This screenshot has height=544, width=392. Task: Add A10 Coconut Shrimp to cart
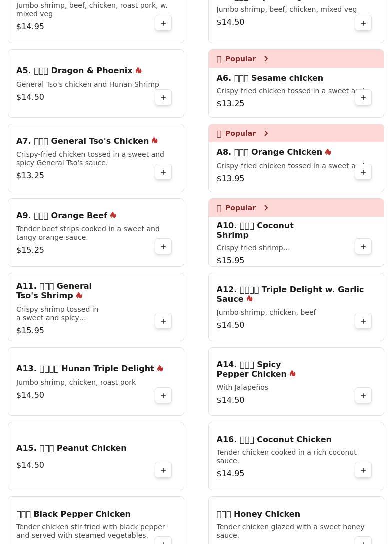click(363, 247)
